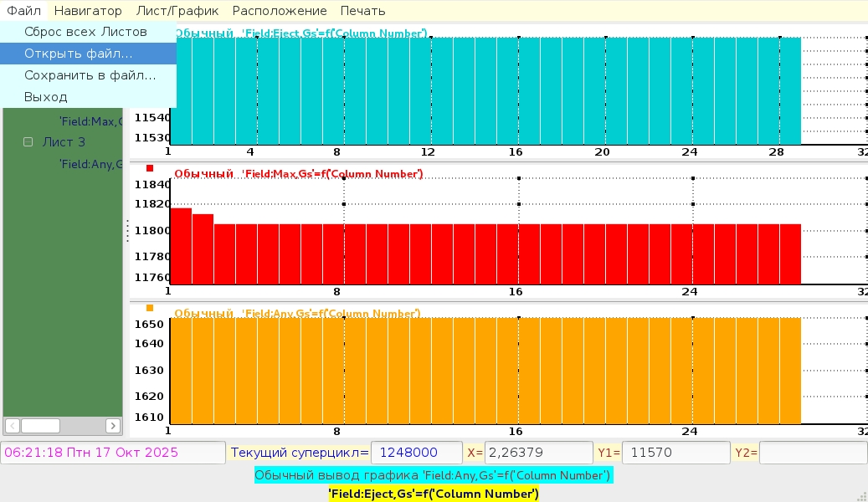
Task: Collapse the Лист 3 tree node
Action: pyautogui.click(x=28, y=142)
